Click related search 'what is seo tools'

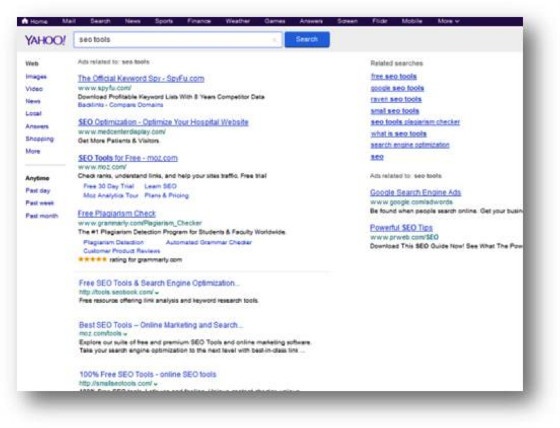399,134
